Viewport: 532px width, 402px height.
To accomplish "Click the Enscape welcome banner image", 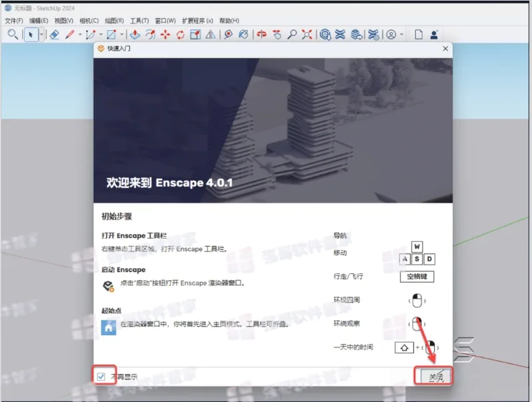I will [273, 131].
